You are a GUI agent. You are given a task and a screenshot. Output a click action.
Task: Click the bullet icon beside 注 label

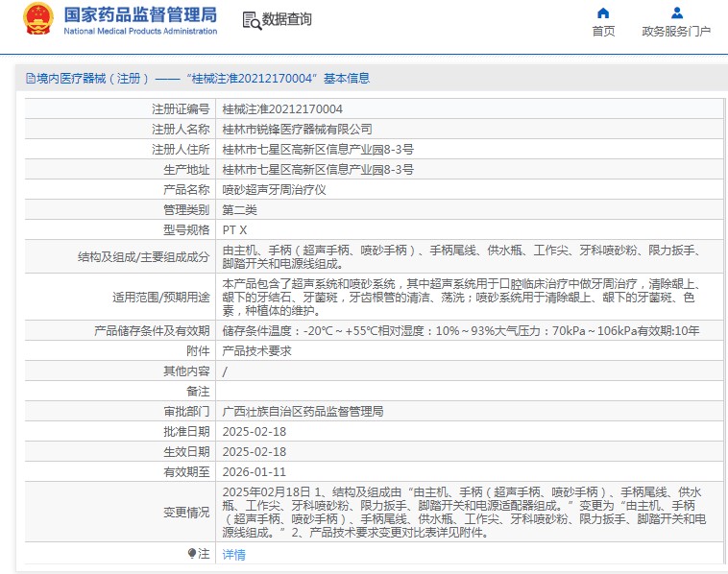coord(192,554)
